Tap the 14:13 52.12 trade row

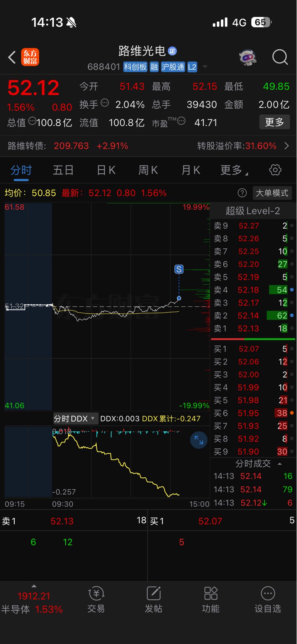pos(253,503)
